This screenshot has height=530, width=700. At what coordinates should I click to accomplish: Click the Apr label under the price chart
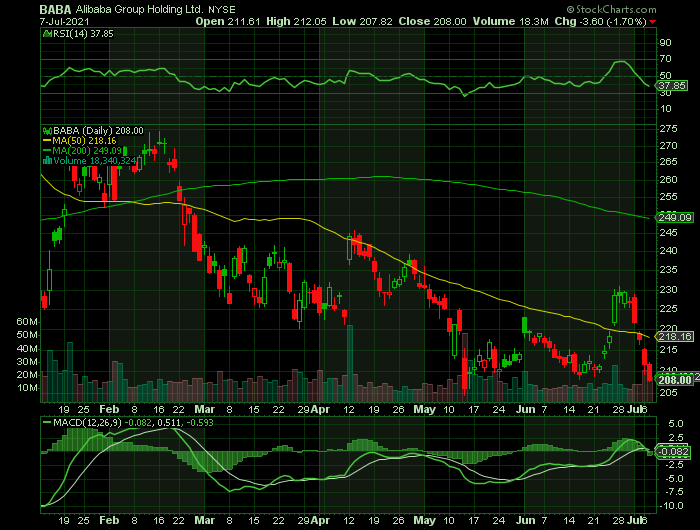320,409
